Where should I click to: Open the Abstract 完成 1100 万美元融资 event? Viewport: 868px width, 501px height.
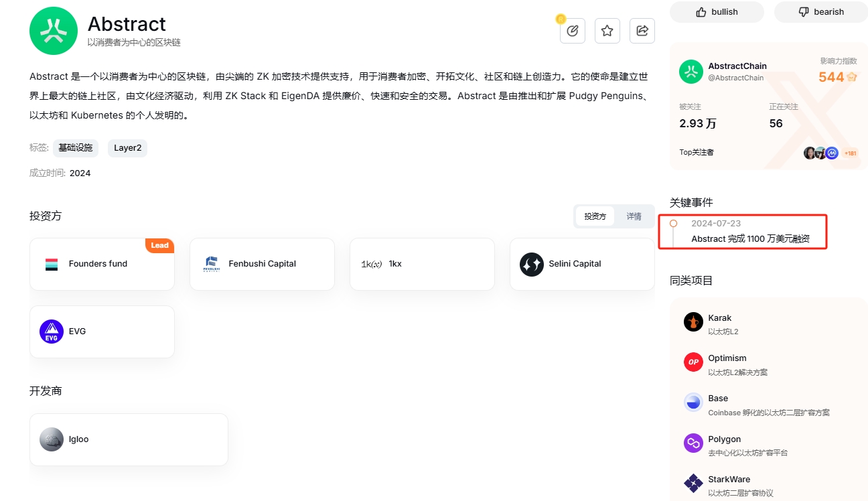(x=750, y=239)
